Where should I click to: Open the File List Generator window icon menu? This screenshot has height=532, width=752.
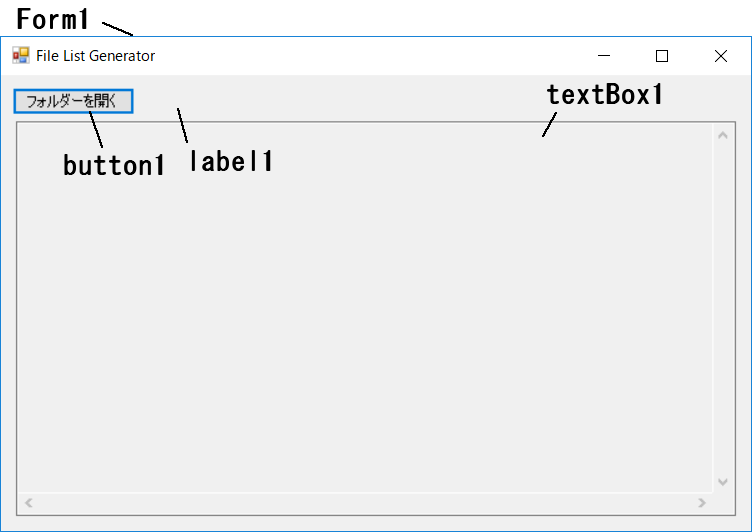[21, 56]
